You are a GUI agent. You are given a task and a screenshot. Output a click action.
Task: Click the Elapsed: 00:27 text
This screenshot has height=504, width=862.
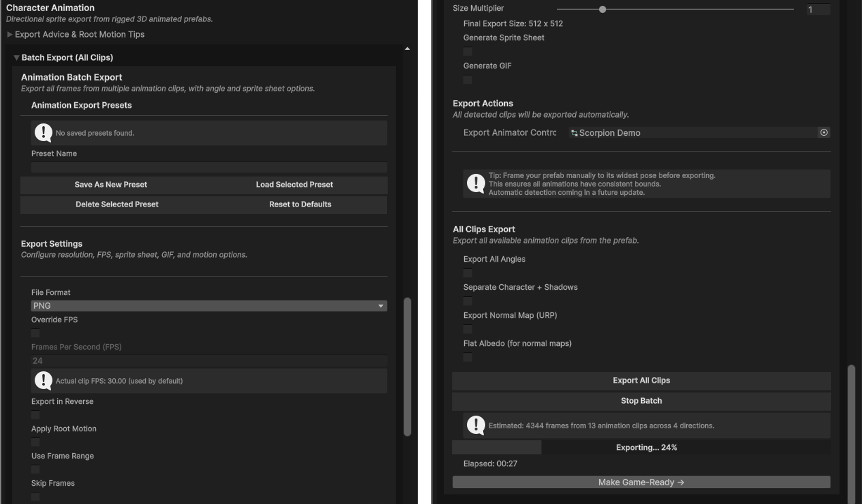click(x=490, y=464)
